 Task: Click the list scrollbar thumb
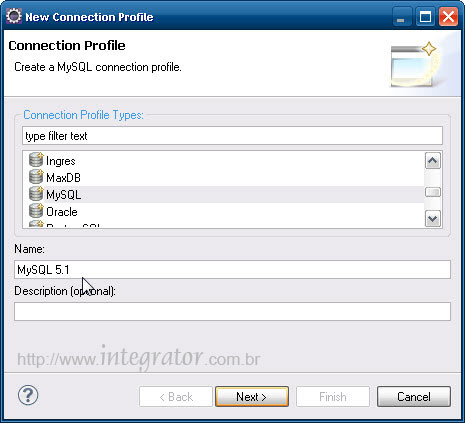[x=433, y=192]
